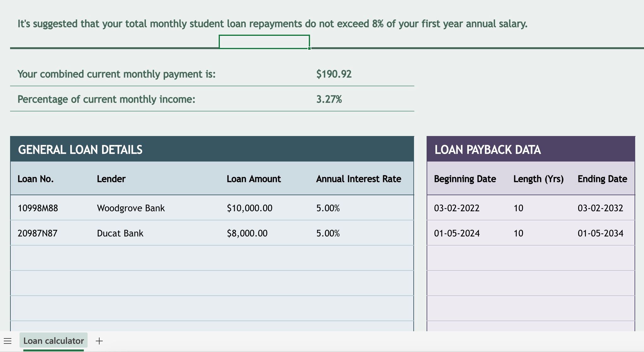
Task: Select Ducat Bank's 5.00% interest rate
Action: pos(328,233)
